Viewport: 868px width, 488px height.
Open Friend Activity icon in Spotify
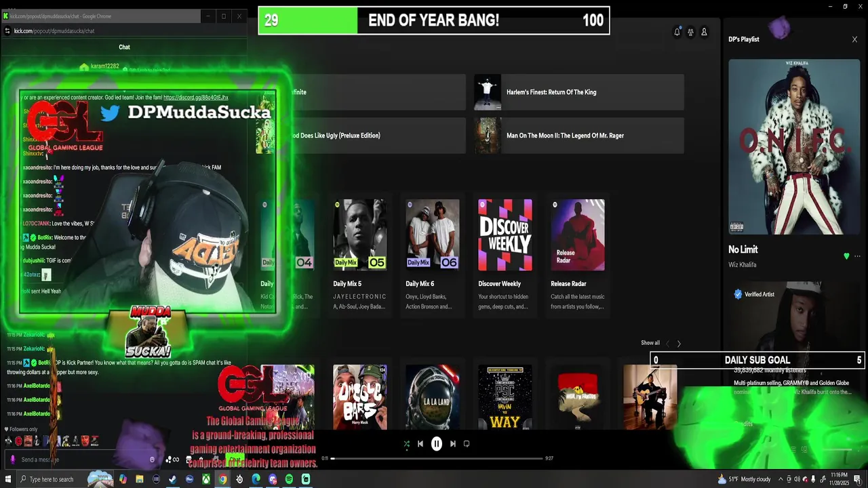point(690,32)
